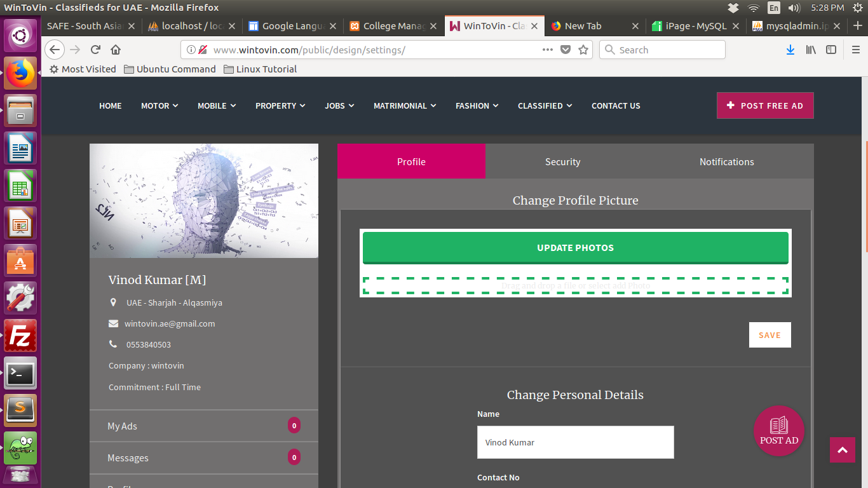Open the Terminal from the dock
Image resolution: width=868 pixels, height=488 pixels.
(x=20, y=373)
